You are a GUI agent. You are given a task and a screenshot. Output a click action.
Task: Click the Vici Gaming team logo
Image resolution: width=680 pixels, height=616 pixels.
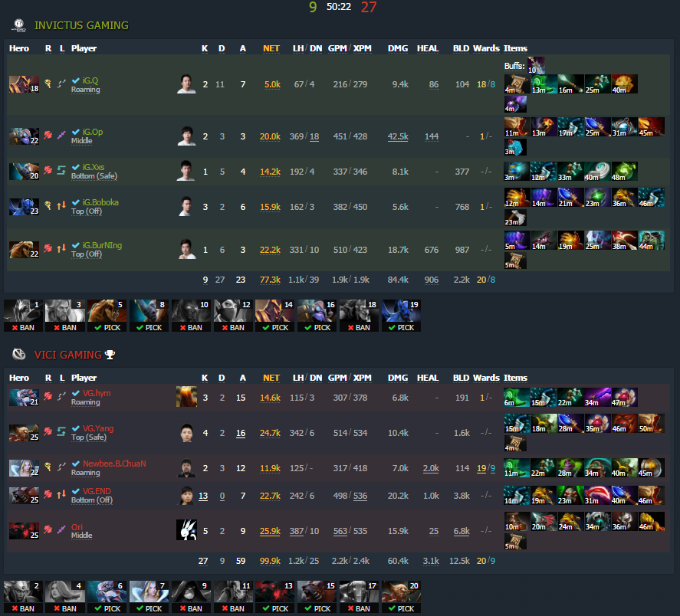click(18, 354)
